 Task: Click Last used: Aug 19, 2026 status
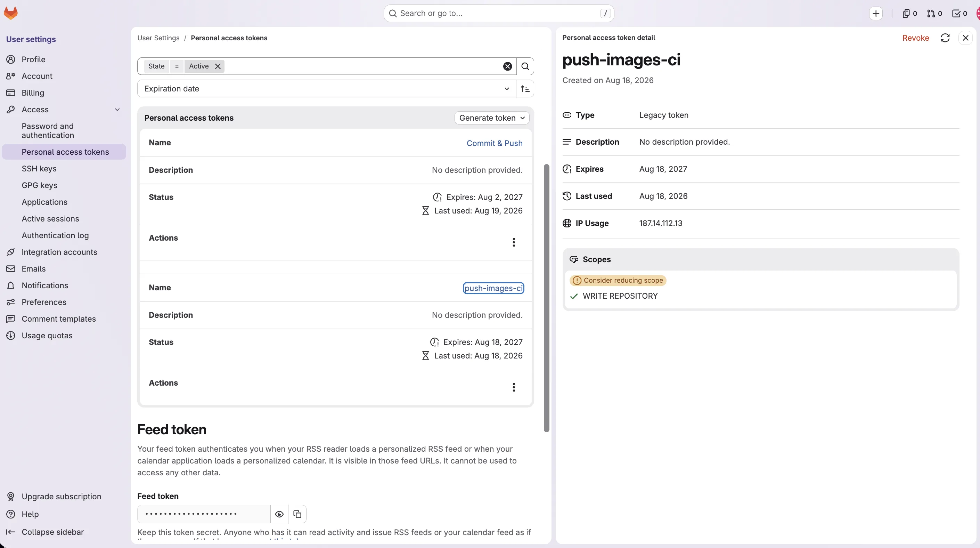[472, 211]
